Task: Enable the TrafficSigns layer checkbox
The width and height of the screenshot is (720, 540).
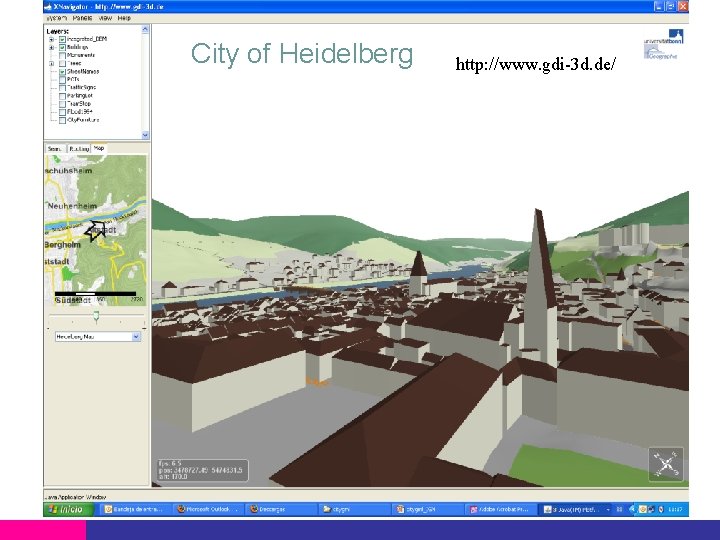Action: point(62,88)
